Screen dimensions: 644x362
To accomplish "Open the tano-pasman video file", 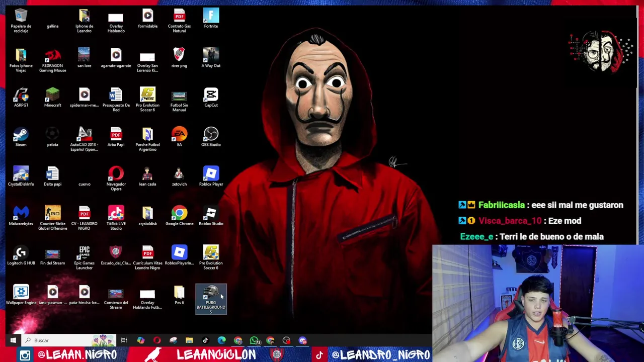I will (x=52, y=295).
